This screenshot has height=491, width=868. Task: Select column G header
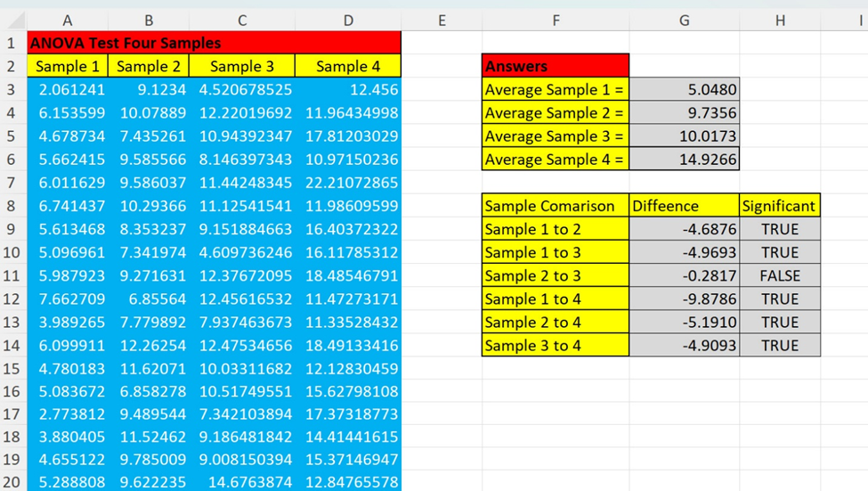[684, 20]
